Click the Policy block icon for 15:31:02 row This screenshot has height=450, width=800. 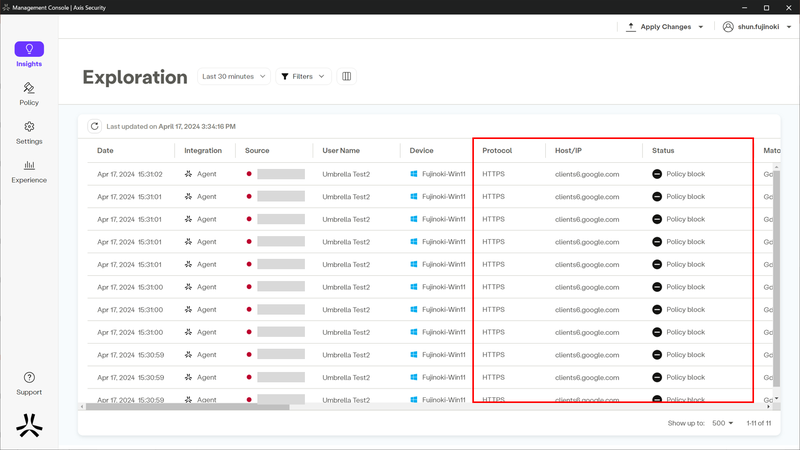pyautogui.click(x=657, y=174)
